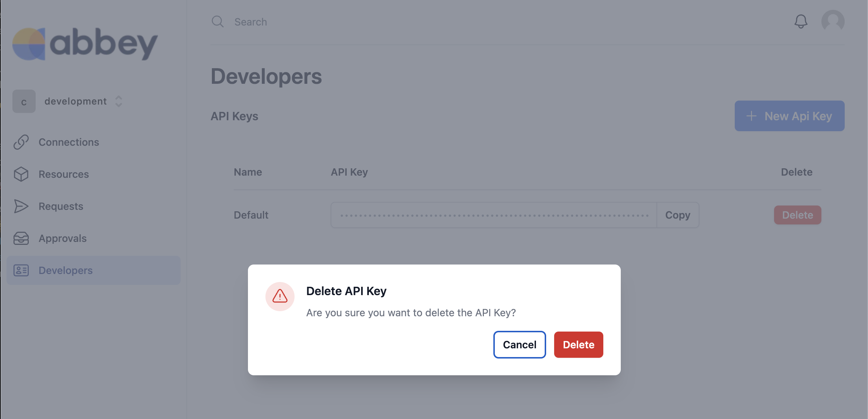Open the workspace selector labeled development
The height and width of the screenshot is (419, 868).
pyautogui.click(x=68, y=101)
